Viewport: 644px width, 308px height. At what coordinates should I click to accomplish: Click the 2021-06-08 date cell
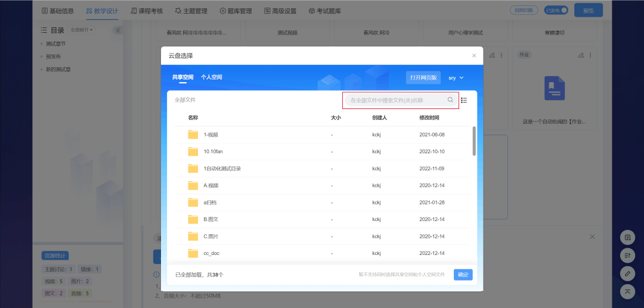432,135
